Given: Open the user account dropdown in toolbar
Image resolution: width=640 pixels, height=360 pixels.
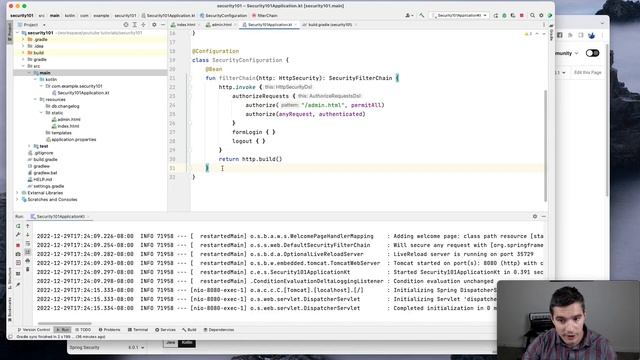Looking at the screenshot, I should pyautogui.click(x=409, y=16).
